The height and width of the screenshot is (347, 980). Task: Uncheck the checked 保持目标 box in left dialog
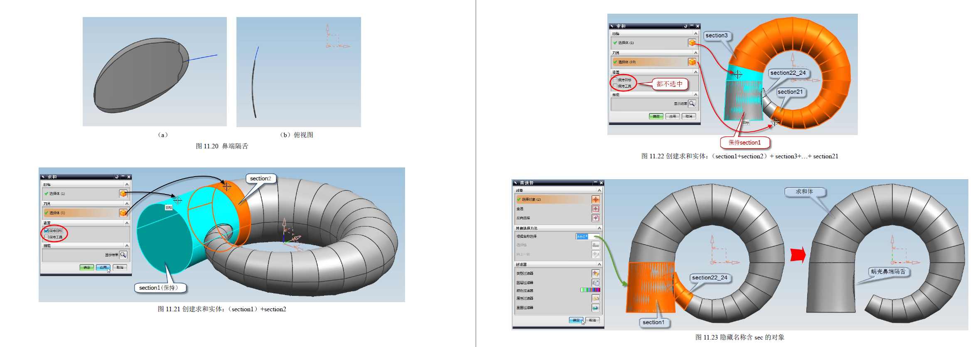(x=46, y=231)
